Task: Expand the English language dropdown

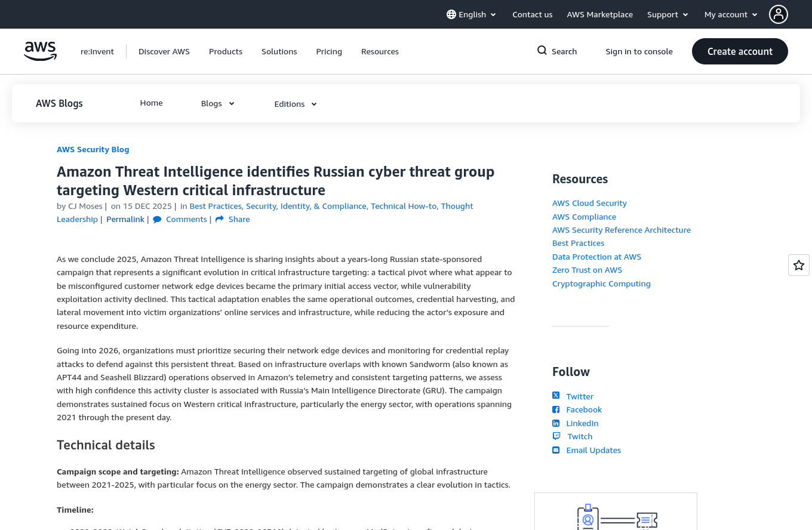Action: point(472,14)
